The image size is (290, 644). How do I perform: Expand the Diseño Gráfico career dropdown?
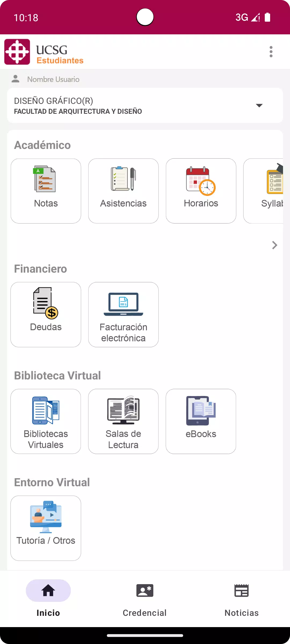[x=134, y=105]
